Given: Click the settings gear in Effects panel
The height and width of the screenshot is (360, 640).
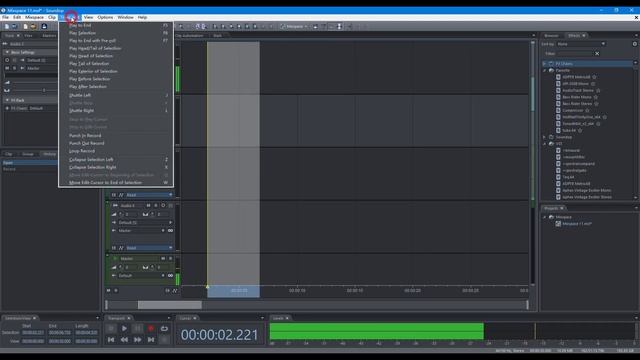Looking at the screenshot, I should 635,44.
